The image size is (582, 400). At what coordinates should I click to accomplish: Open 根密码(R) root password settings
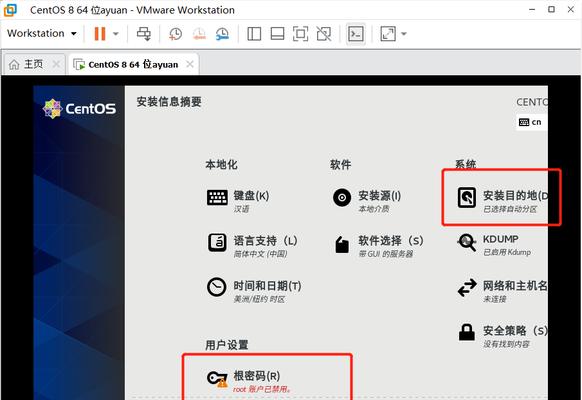(x=256, y=376)
